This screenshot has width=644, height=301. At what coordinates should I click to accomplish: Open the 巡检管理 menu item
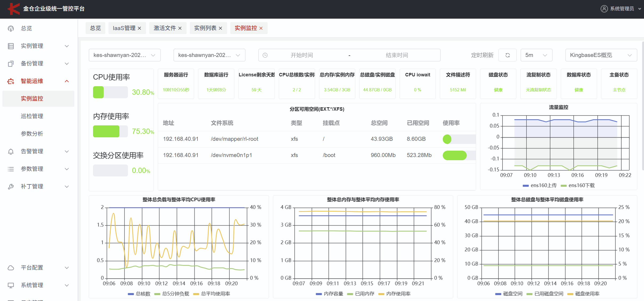pos(32,116)
